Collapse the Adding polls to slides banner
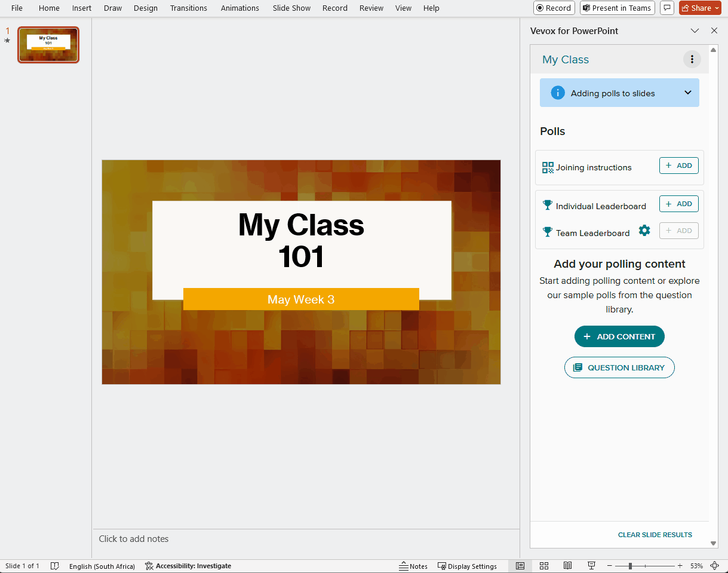 pos(688,93)
